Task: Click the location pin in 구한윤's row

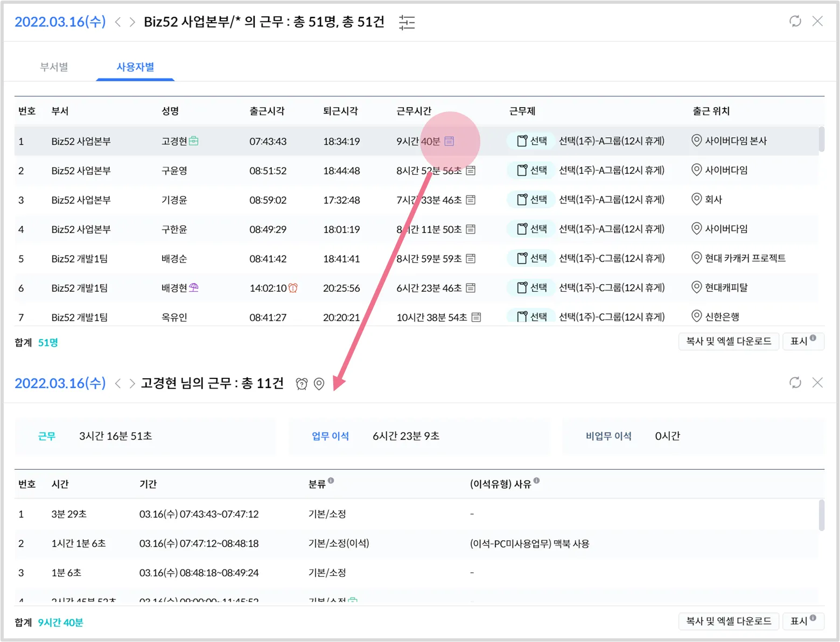Action: (x=697, y=229)
